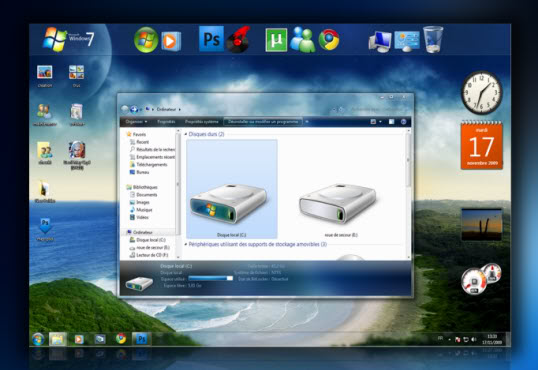Image resolution: width=538 pixels, height=370 pixels.
Task: Select roue de secours (E:) in navigation pane
Action: [149, 247]
